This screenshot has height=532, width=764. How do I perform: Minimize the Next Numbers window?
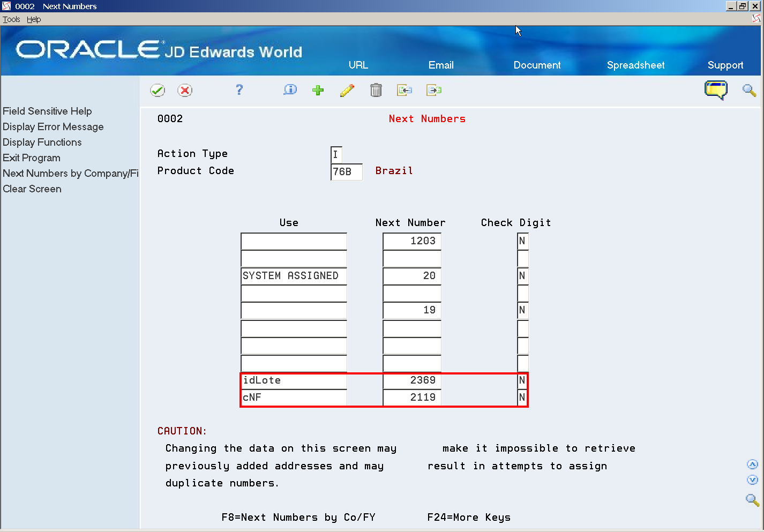[732, 6]
